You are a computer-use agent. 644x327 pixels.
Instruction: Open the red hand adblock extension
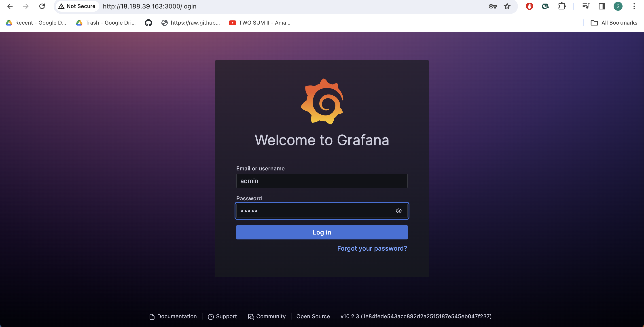coord(529,6)
